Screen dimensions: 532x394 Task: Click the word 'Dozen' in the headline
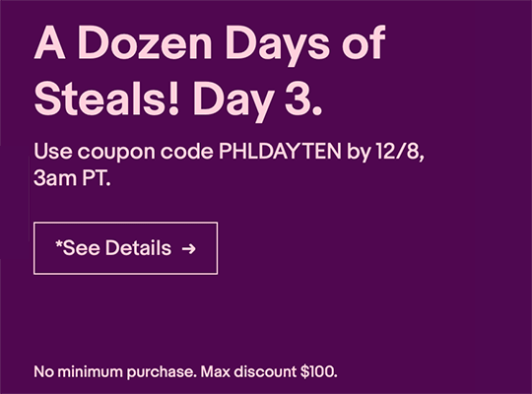pyautogui.click(x=145, y=44)
